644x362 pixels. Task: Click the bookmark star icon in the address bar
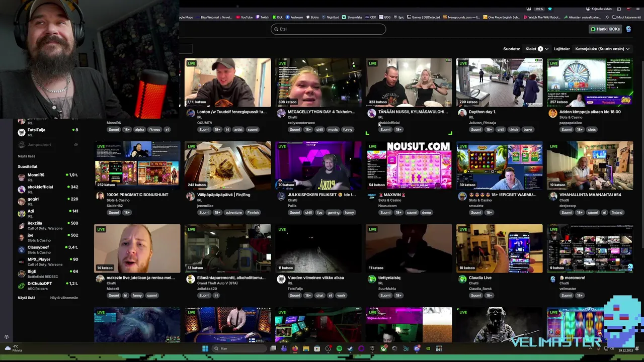pyautogui.click(x=550, y=9)
